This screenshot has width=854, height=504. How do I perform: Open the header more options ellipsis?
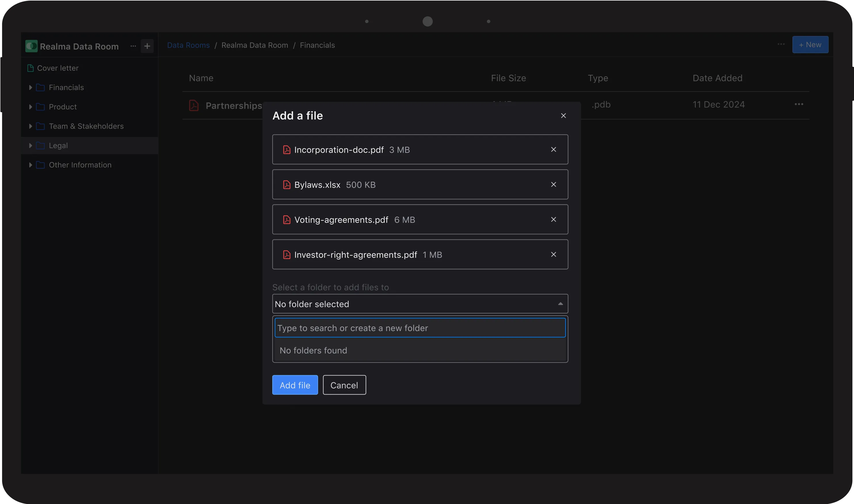point(781,45)
